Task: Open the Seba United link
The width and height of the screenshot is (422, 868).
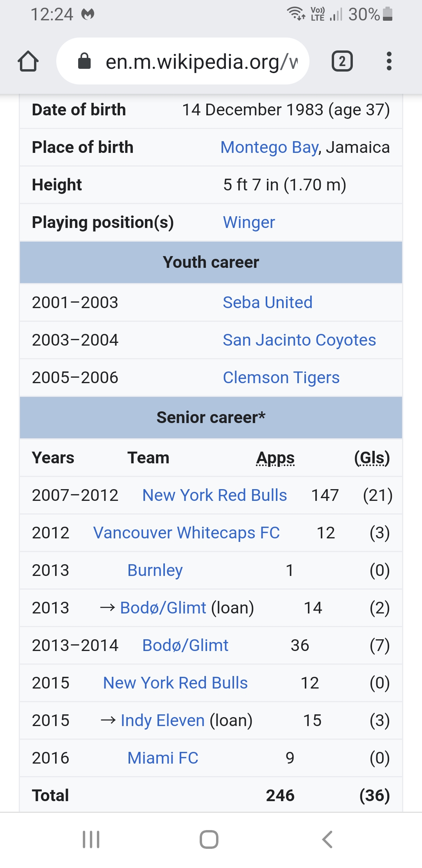Action: pos(268,302)
